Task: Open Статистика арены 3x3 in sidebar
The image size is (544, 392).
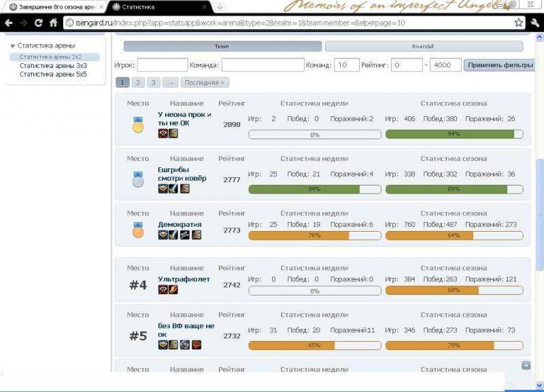Action: click(x=53, y=65)
